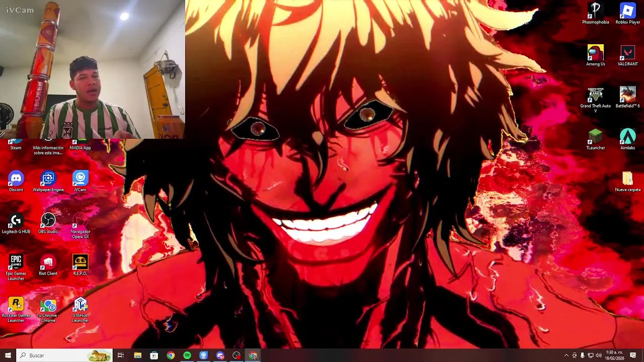The image size is (644, 362).
Task: Select the Wallpaper Engine desktop icon
Action: (x=48, y=181)
